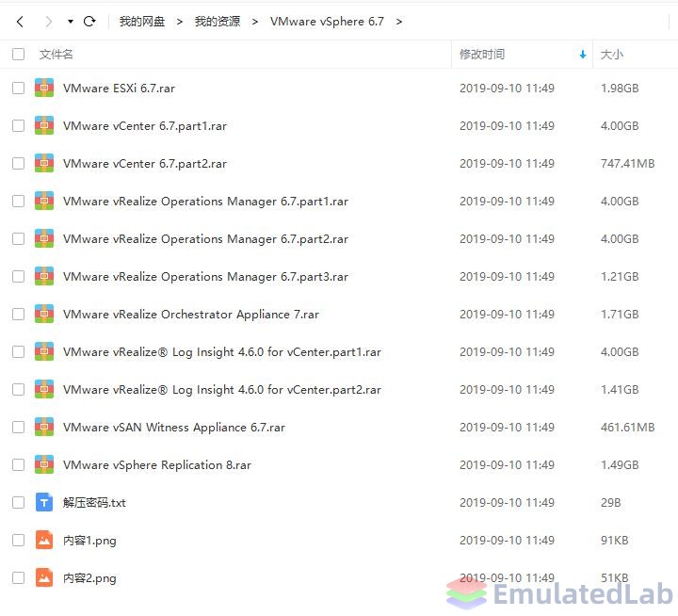The height and width of the screenshot is (616, 678).
Task: Click the archive icon of VMware ESXi 6.7.rar
Action: click(x=44, y=88)
